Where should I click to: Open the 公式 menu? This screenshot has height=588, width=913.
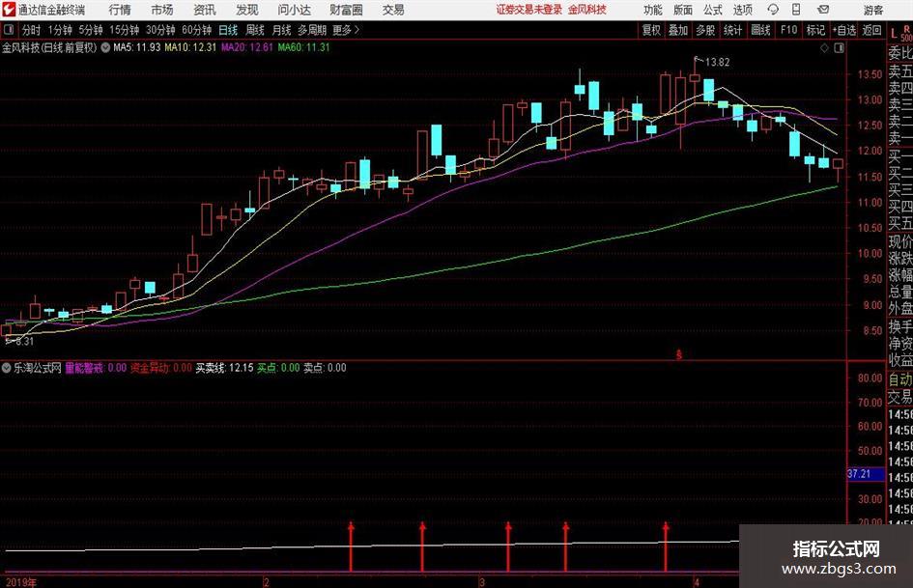[713, 10]
